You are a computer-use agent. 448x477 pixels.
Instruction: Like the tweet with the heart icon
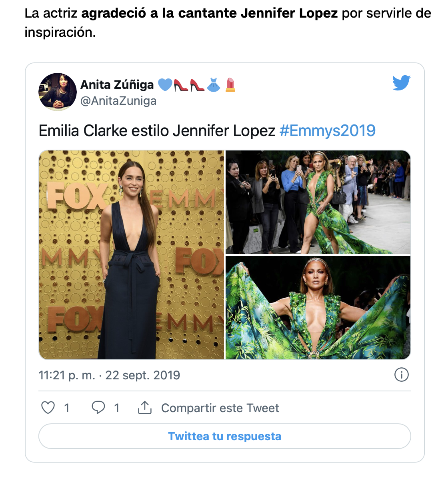(48, 408)
